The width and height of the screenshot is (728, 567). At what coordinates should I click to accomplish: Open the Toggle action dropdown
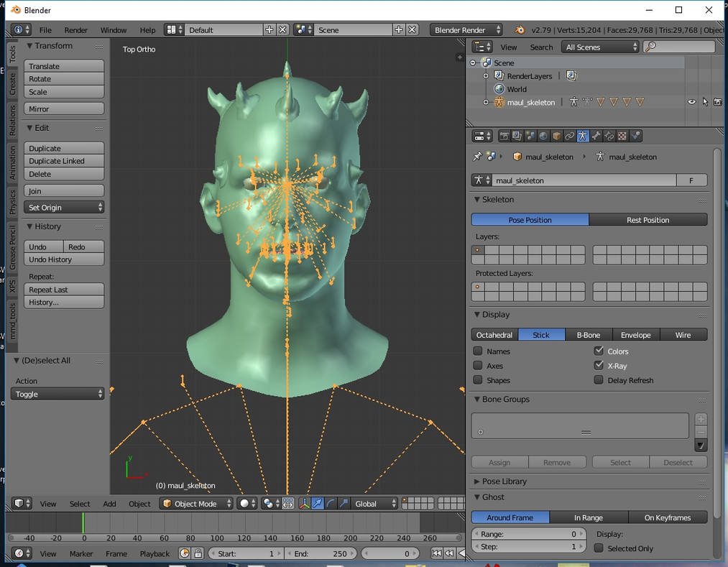coord(57,394)
